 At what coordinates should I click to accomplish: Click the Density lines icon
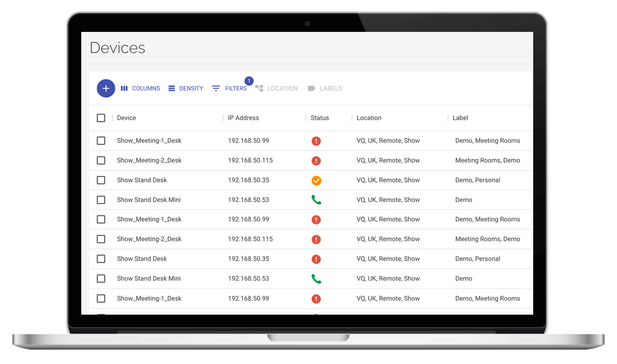(172, 88)
